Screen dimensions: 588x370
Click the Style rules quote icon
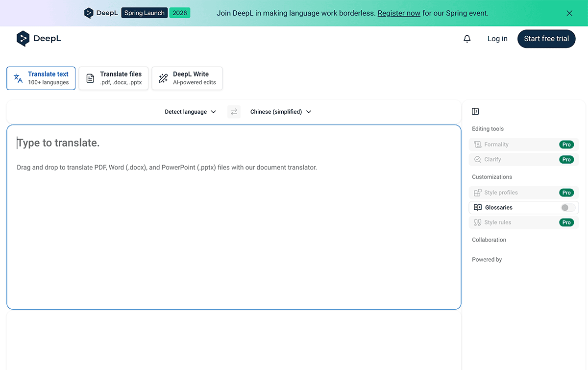click(478, 222)
